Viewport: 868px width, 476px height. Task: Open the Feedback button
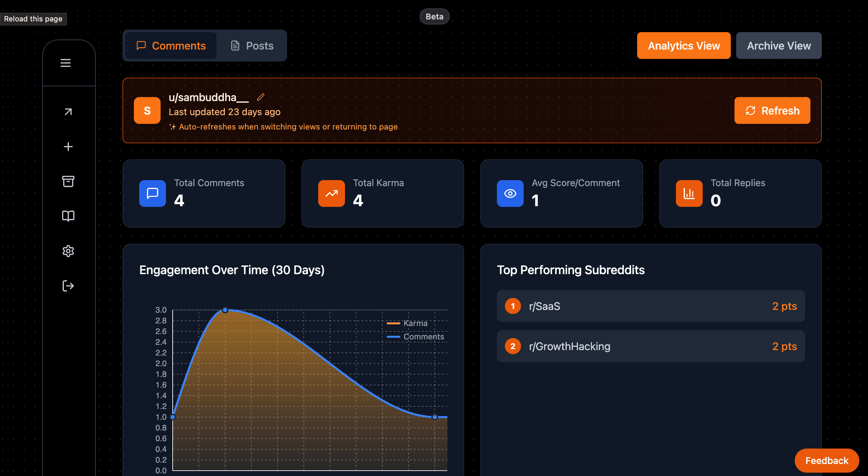point(826,461)
